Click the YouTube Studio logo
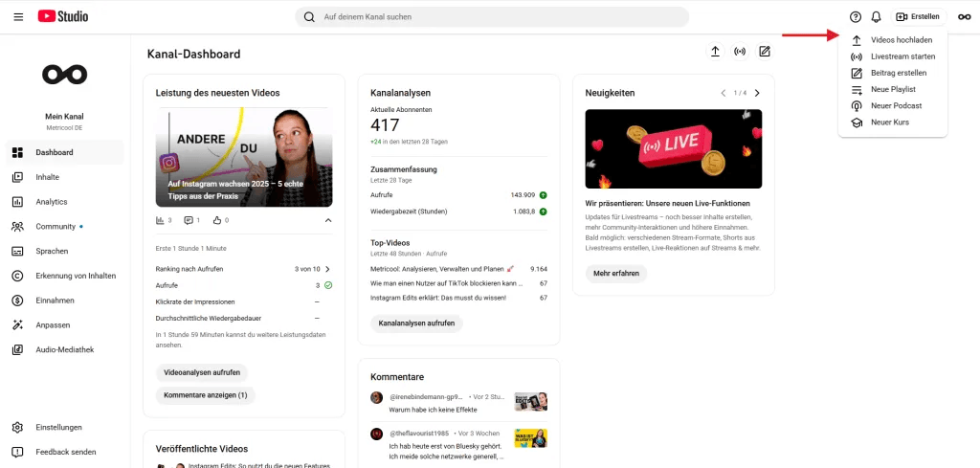 (63, 17)
